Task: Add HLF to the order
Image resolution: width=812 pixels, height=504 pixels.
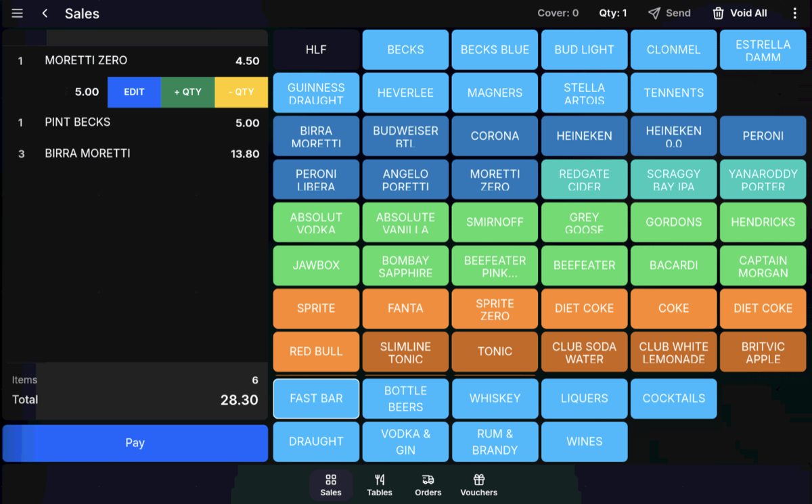Action: click(x=316, y=50)
